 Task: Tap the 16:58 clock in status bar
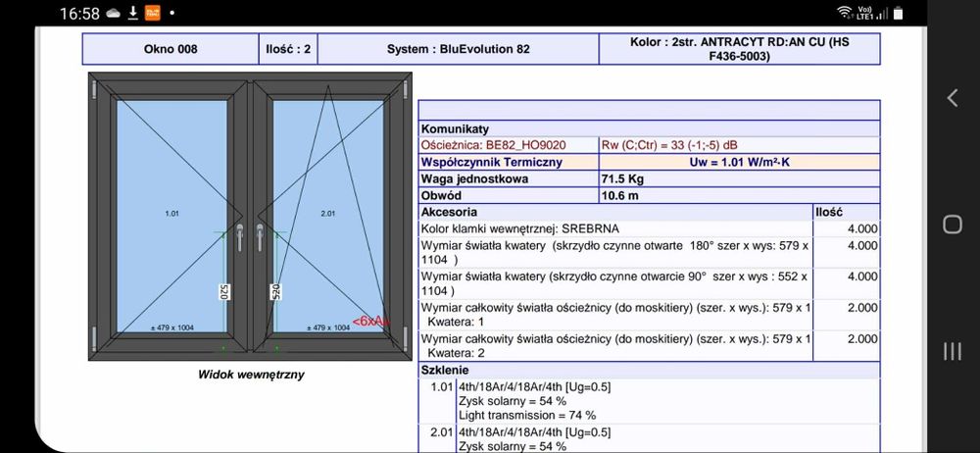pyautogui.click(x=79, y=13)
